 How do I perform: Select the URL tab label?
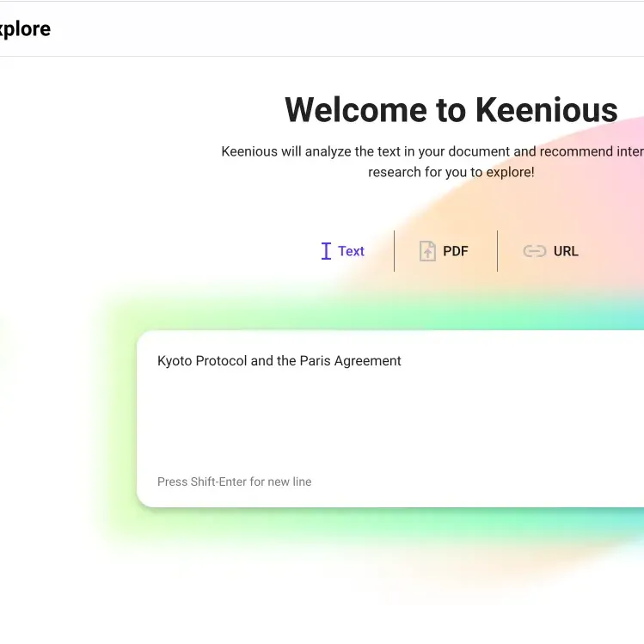566,251
